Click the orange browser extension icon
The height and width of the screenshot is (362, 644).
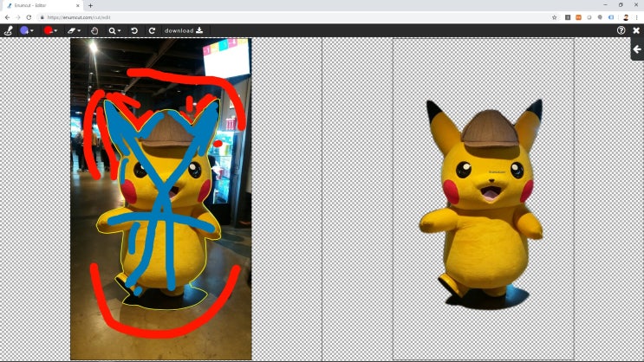tap(578, 17)
